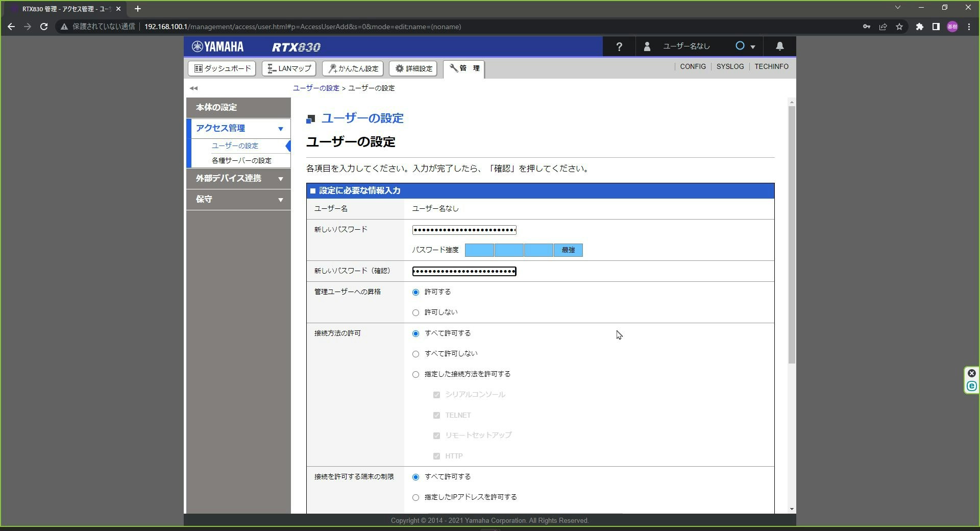Go back with browser back arrow
This screenshot has width=980, height=531.
(11, 27)
